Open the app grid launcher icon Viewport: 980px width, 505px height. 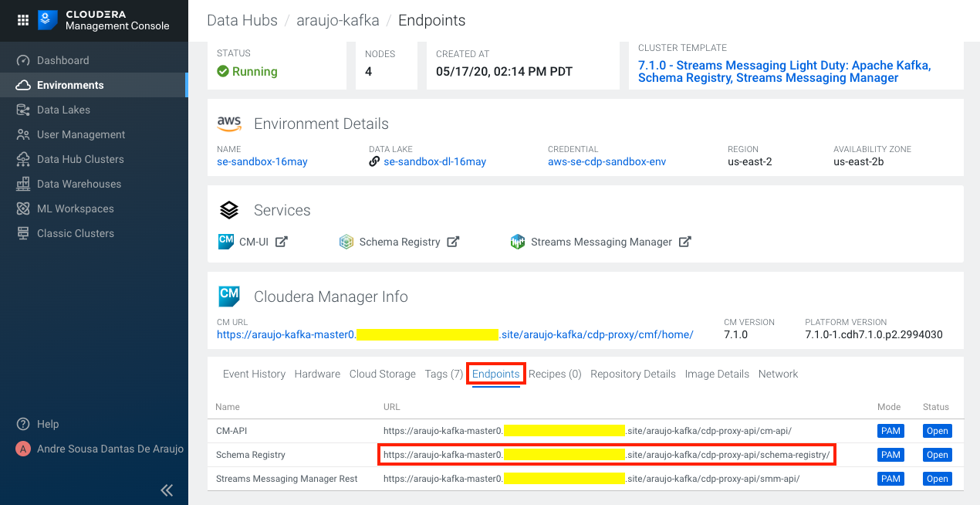click(x=22, y=20)
